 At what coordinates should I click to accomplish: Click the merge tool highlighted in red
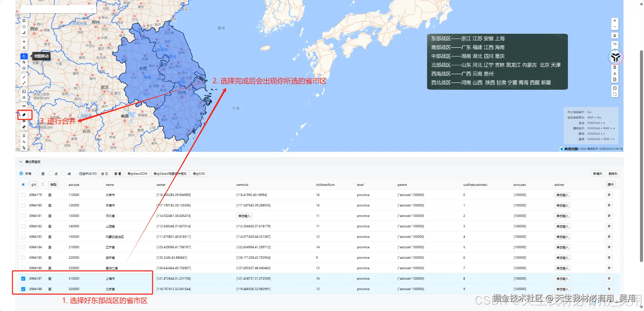[x=24, y=114]
